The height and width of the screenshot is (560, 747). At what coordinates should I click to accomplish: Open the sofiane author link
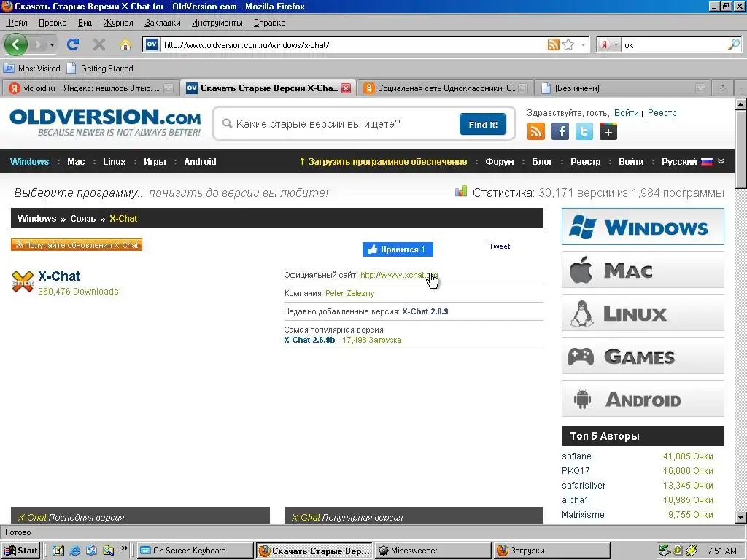coord(576,456)
